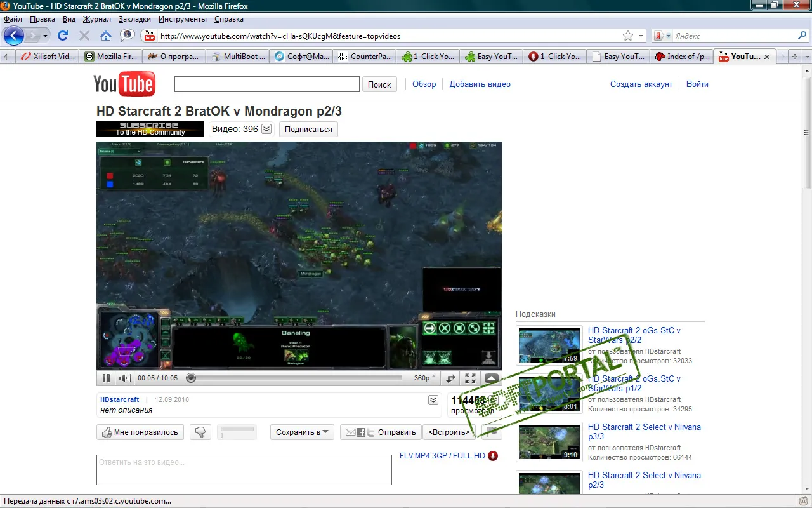Open the 360p quality selector

point(424,378)
